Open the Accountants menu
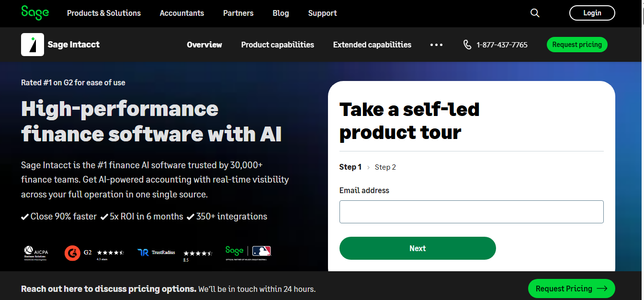 pyautogui.click(x=182, y=13)
